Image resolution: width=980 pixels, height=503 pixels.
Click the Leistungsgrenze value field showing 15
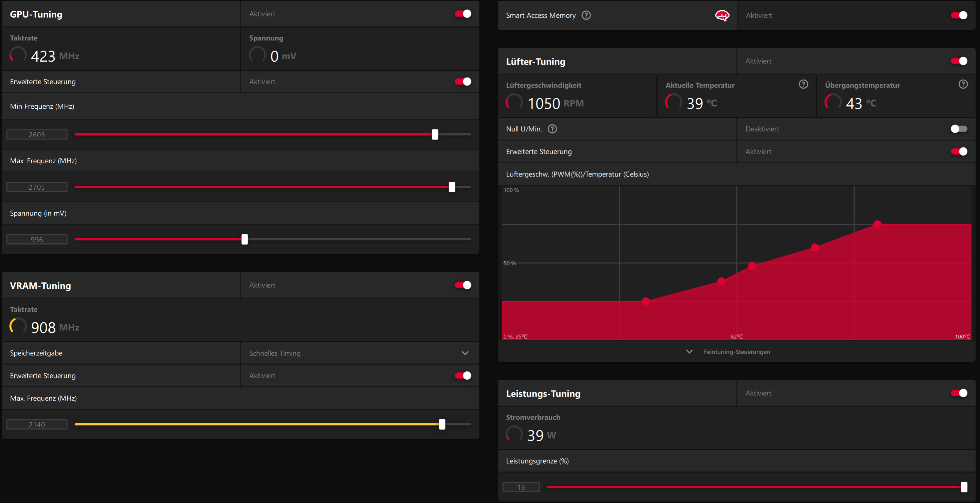tap(521, 487)
